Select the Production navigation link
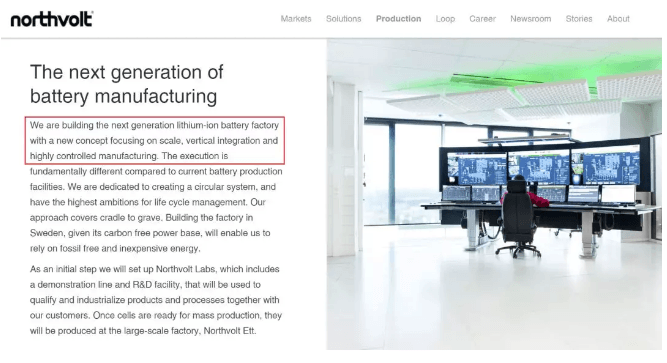The width and height of the screenshot is (667, 363). pyautogui.click(x=399, y=19)
